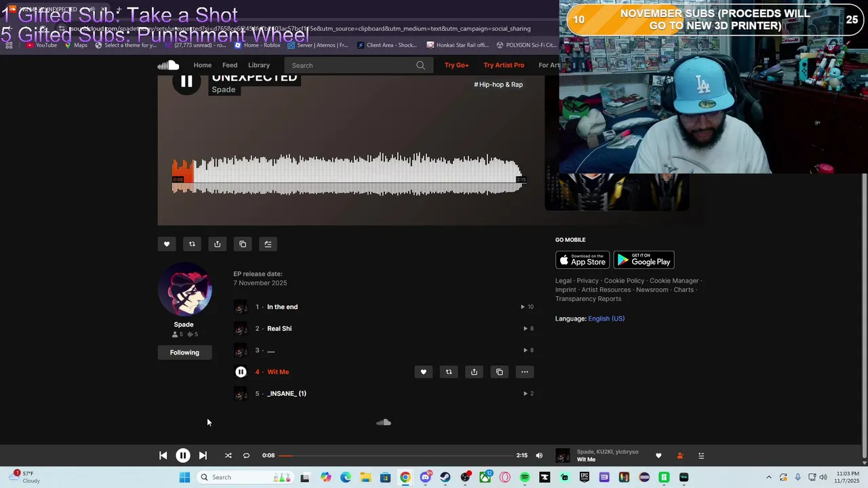
Task: Open the Artist Resources link
Action: tap(606, 290)
